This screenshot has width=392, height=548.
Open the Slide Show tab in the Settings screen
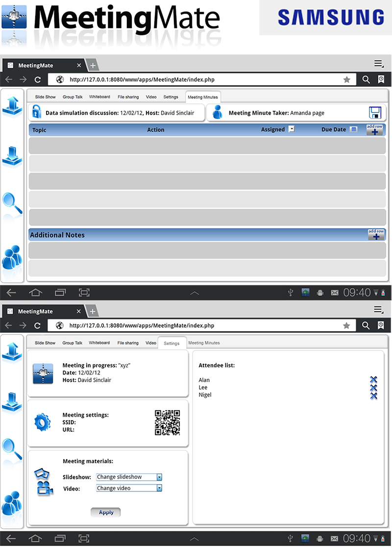pyautogui.click(x=45, y=343)
